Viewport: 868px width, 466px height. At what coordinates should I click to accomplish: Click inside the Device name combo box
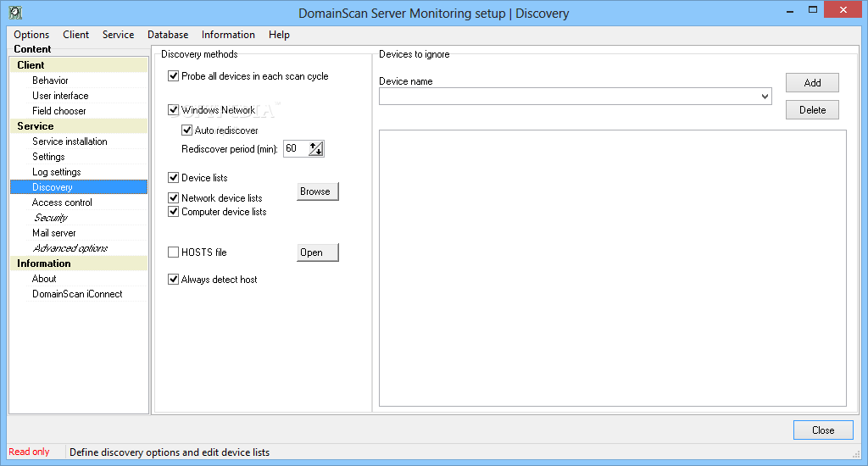pos(569,97)
